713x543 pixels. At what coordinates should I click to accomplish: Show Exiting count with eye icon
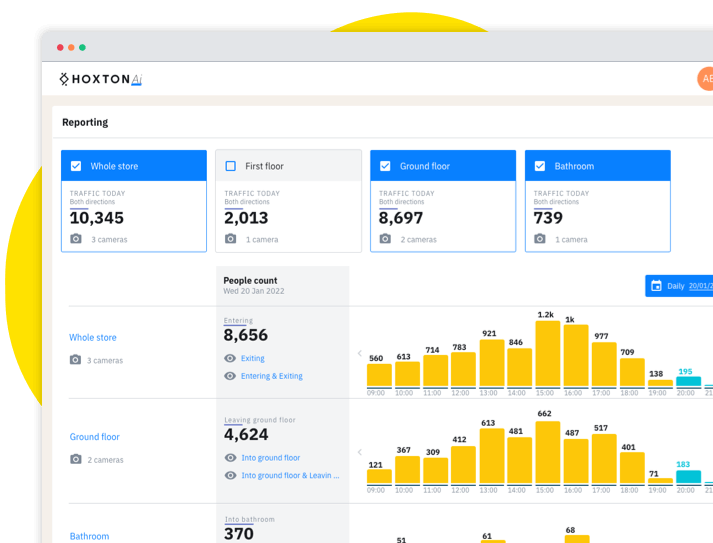[x=230, y=358]
